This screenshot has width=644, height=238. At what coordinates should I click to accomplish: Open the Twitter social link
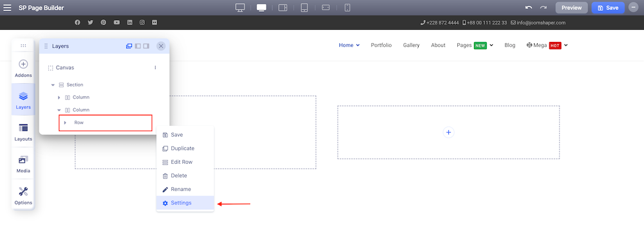90,23
